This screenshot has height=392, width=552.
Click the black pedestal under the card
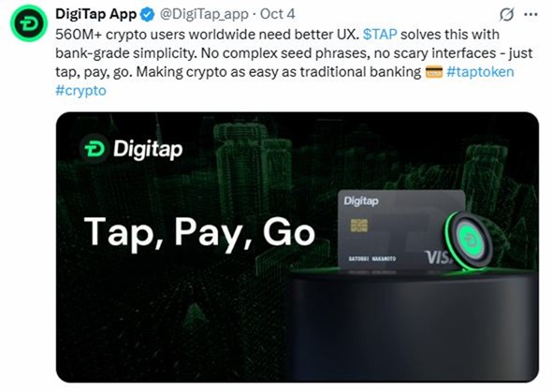pos(414,326)
